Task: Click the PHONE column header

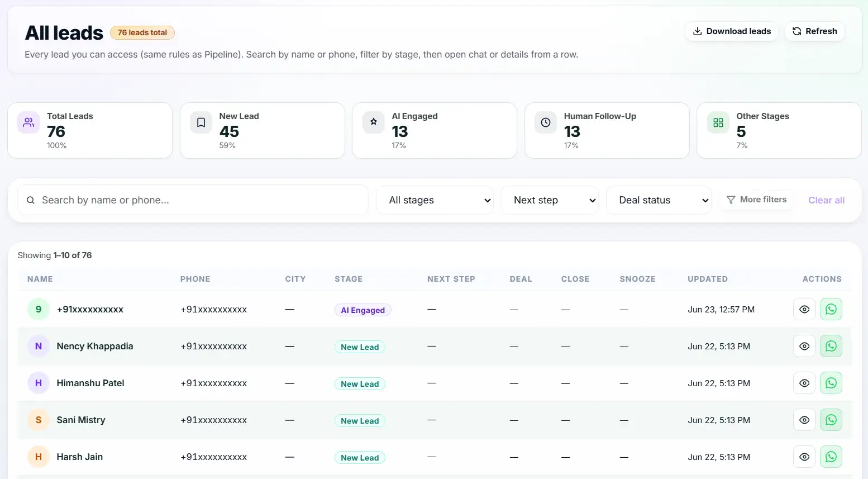Action: pos(195,279)
